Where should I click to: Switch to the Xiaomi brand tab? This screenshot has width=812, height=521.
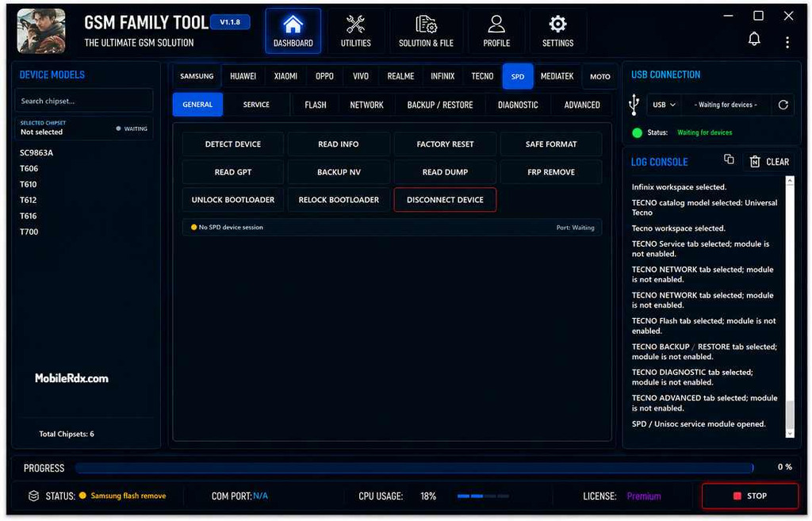[285, 76]
